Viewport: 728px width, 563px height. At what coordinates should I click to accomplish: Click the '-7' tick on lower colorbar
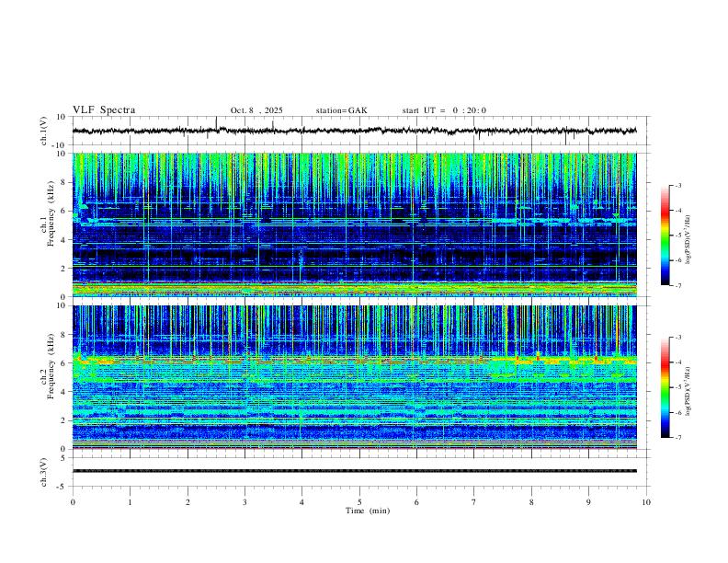point(678,438)
